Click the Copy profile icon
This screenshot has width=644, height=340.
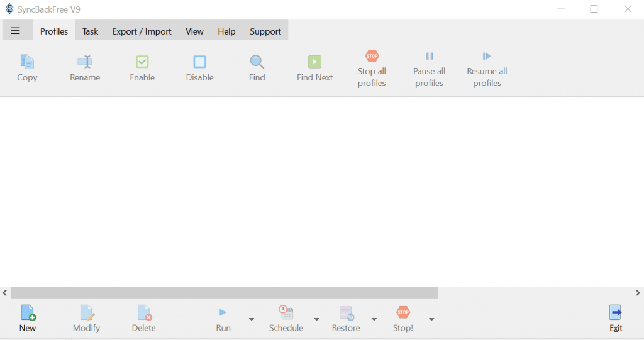pyautogui.click(x=27, y=62)
